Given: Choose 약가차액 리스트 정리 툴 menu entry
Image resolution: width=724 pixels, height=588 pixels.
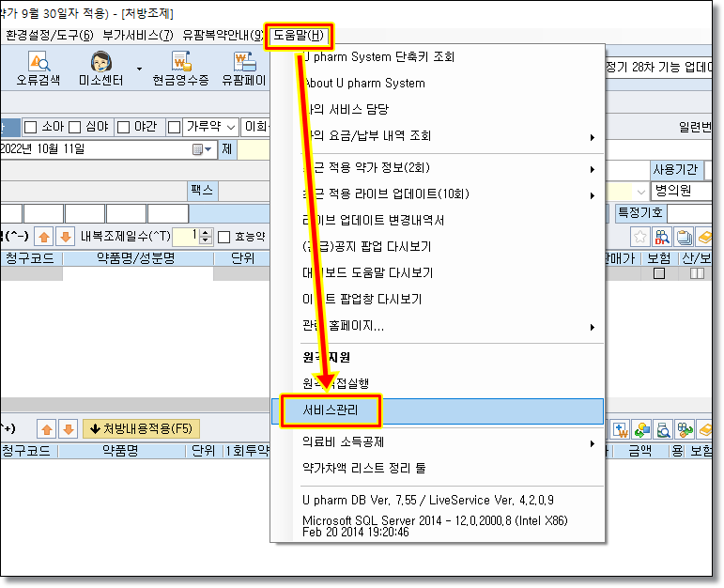Looking at the screenshot, I should (x=364, y=468).
